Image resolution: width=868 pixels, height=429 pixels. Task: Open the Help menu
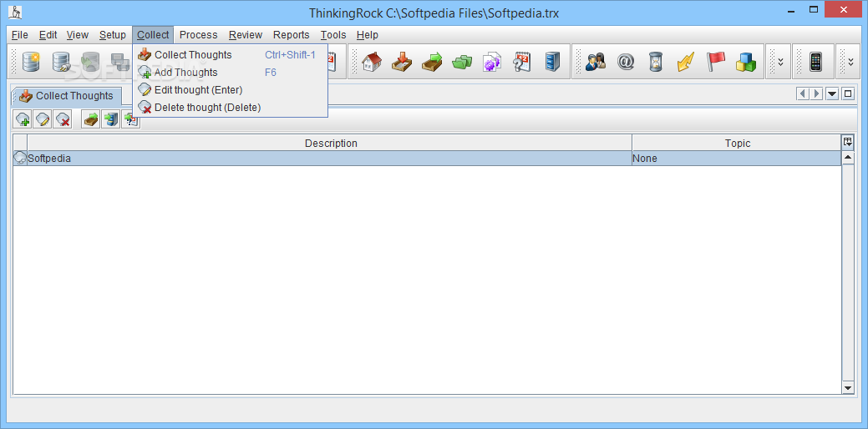pyautogui.click(x=367, y=35)
